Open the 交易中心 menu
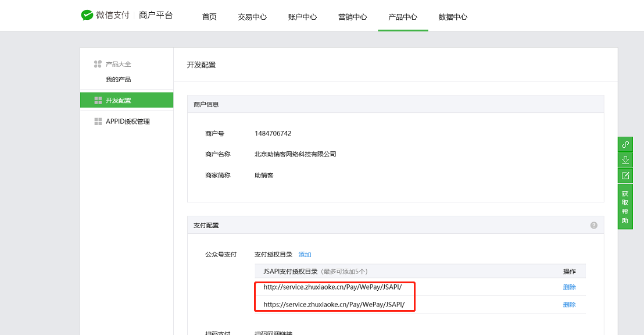This screenshot has height=335, width=644. [252, 17]
